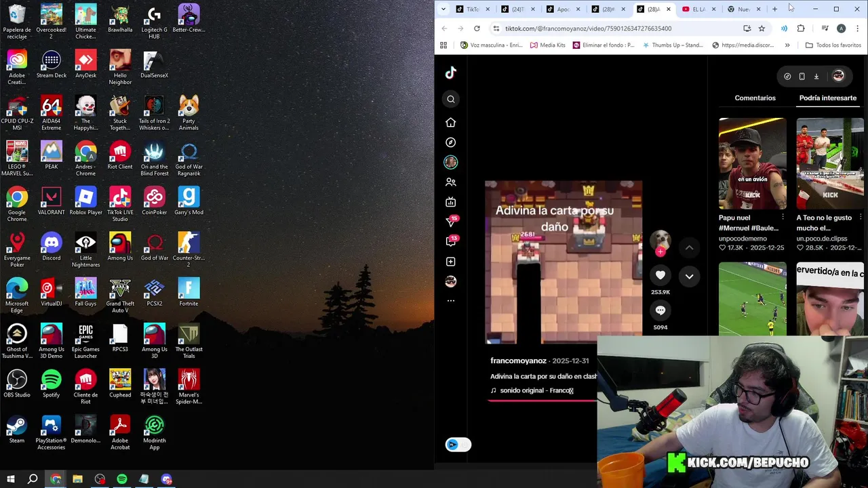Open Chrome three-dot menu
The width and height of the screenshot is (868, 488).
(857, 28)
